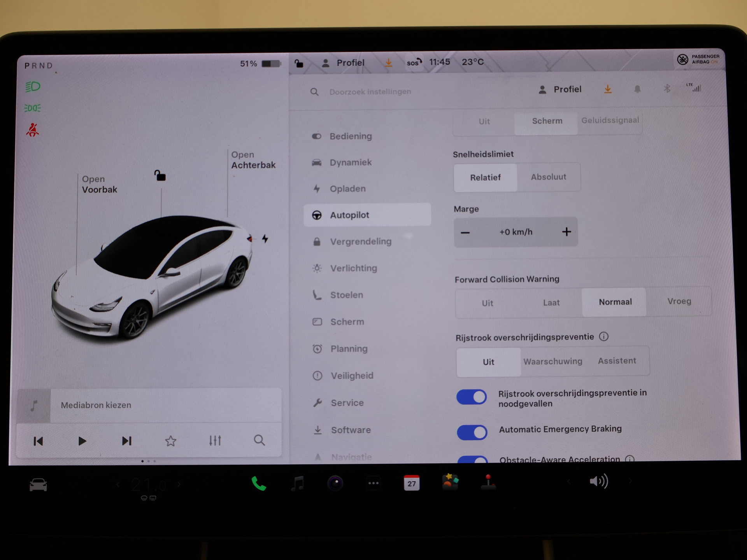This screenshot has width=747, height=560.
Task: Select Relatief speed limit mode
Action: (x=486, y=178)
